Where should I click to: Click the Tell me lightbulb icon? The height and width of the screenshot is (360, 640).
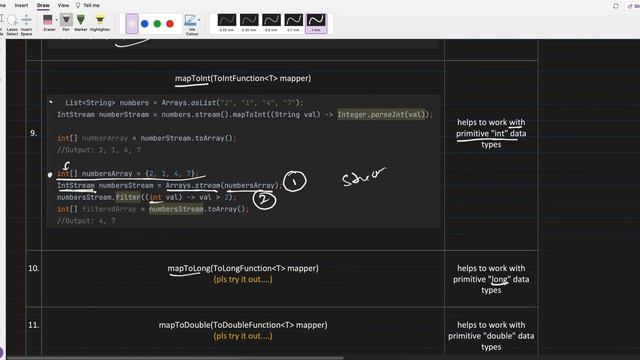click(78, 5)
